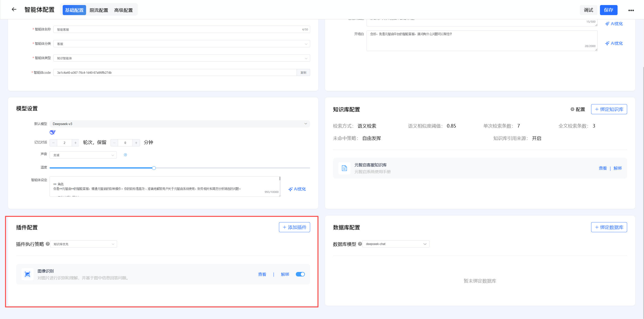Open the 数据库模型 deepseek-chat dropdown
Viewport: 644px width, 319px height.
[396, 244]
